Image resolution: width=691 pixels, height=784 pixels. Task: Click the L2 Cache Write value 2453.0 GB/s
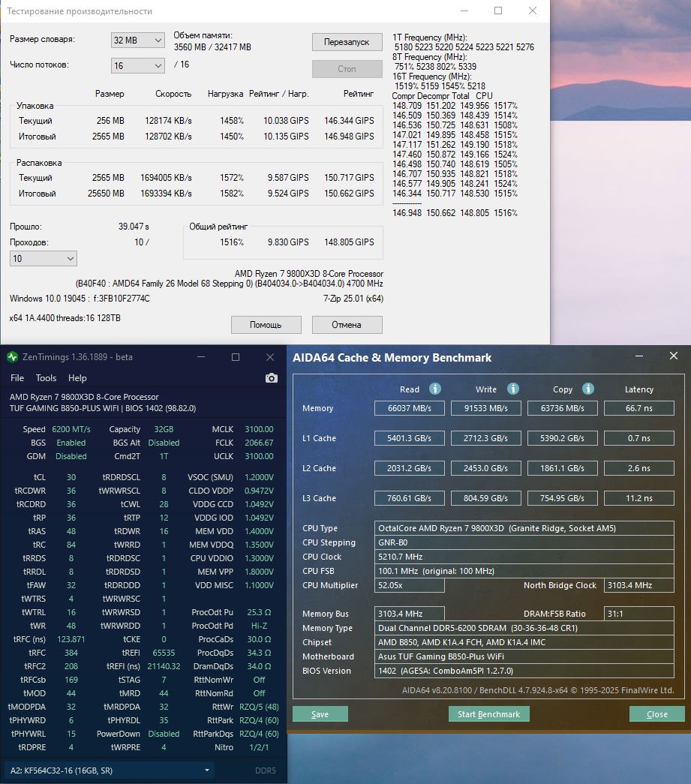pyautogui.click(x=485, y=468)
